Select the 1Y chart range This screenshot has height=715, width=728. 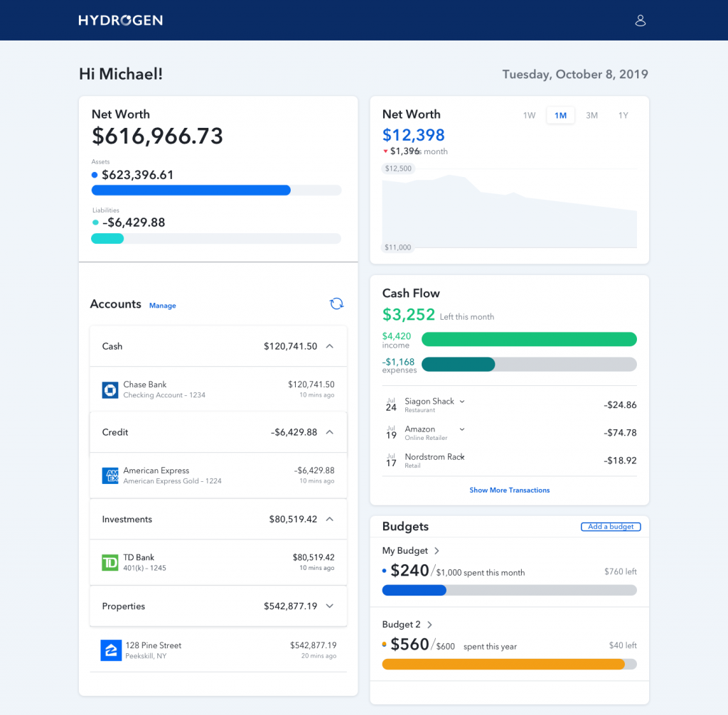[623, 115]
